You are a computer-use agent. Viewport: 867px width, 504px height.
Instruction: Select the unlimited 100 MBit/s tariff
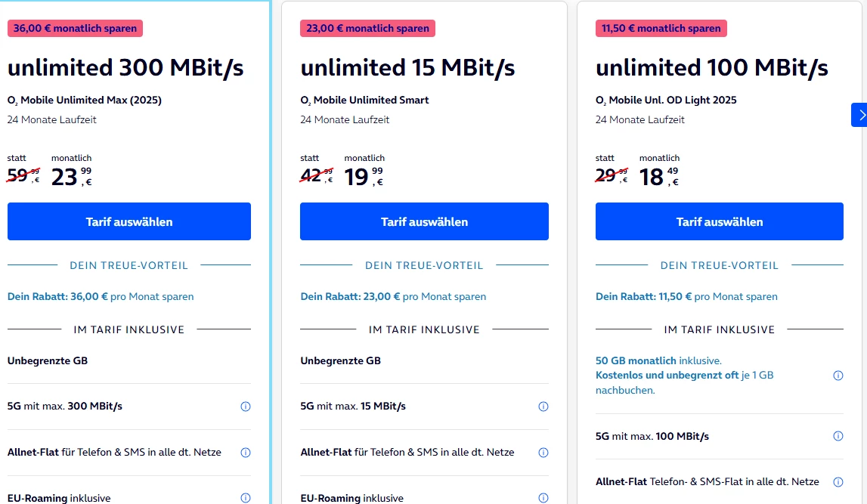[x=719, y=221]
